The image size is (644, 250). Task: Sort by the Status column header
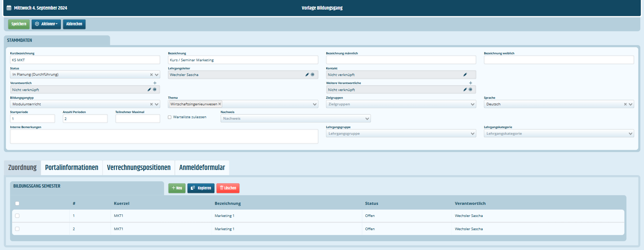pyautogui.click(x=371, y=203)
